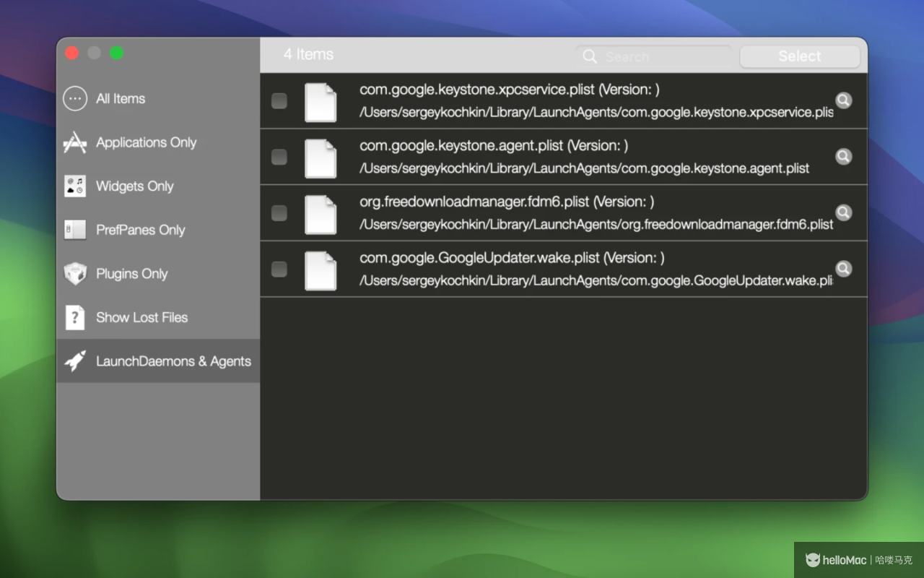Filter list to Widgets Only
The height and width of the screenshot is (578, 924).
click(x=158, y=186)
